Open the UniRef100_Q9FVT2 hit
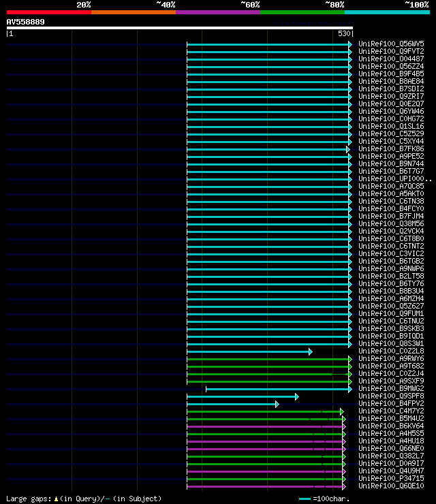This screenshot has width=436, height=504. [391, 52]
